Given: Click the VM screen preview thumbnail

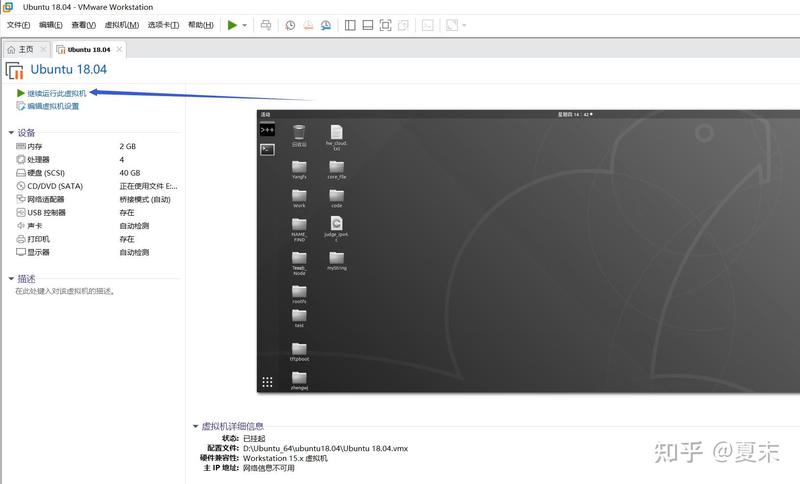Looking at the screenshot, I should coord(528,251).
